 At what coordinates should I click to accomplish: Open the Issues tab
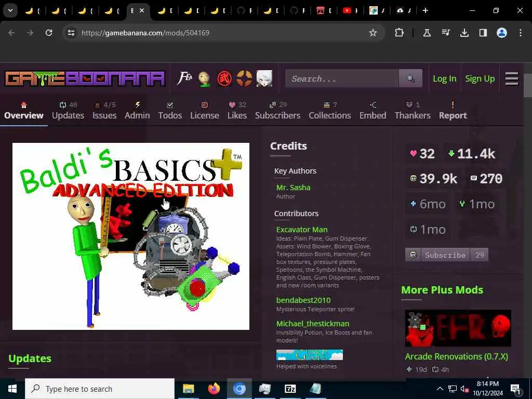(104, 111)
